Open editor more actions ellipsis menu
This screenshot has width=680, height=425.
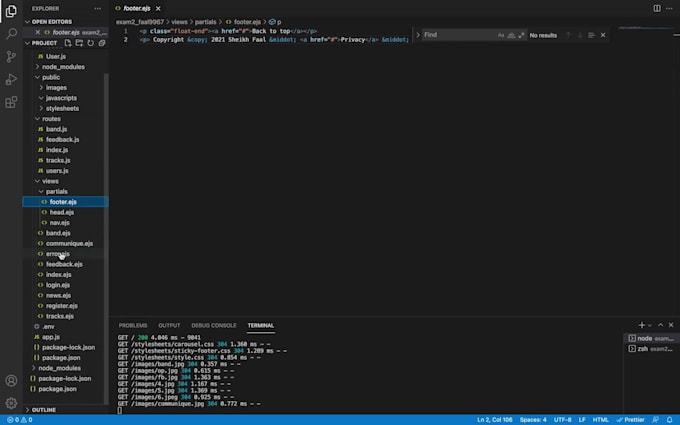tap(669, 8)
